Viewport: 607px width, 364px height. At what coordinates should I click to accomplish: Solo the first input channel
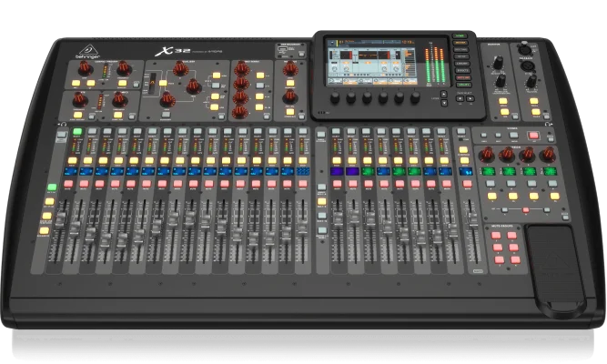point(73,160)
